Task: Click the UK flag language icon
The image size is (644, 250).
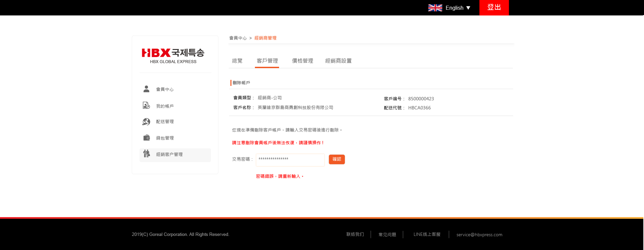Action: tap(435, 8)
